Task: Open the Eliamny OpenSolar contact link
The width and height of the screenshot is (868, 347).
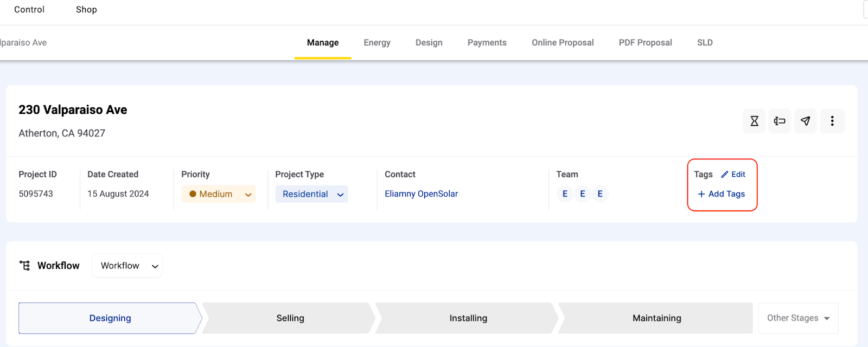Action: (421, 194)
